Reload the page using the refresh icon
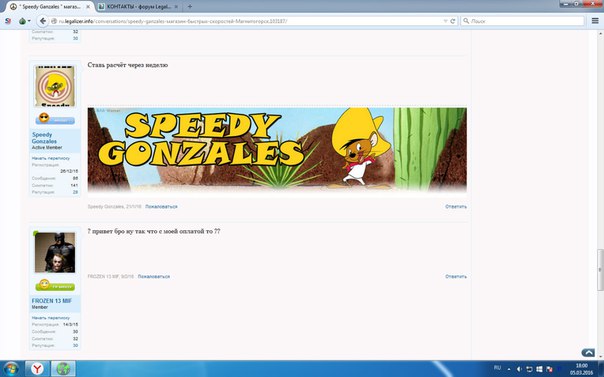Image resolution: width=604 pixels, height=377 pixels. [x=453, y=21]
